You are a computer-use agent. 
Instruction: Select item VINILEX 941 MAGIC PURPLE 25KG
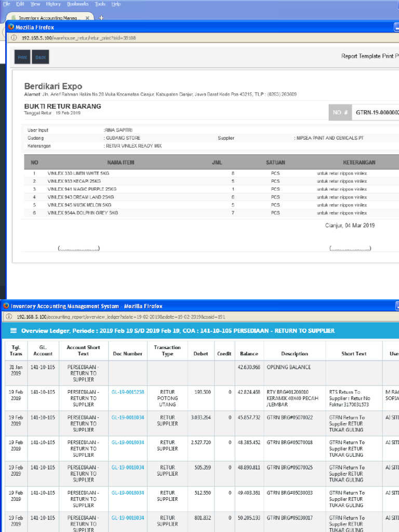(x=82, y=189)
